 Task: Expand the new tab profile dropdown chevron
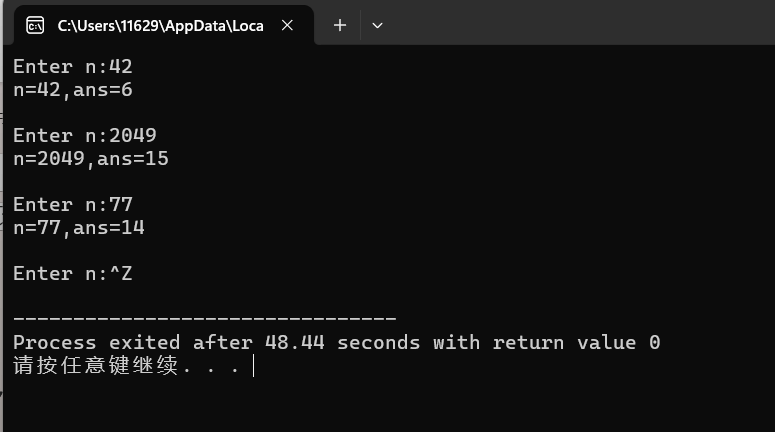[x=377, y=25]
